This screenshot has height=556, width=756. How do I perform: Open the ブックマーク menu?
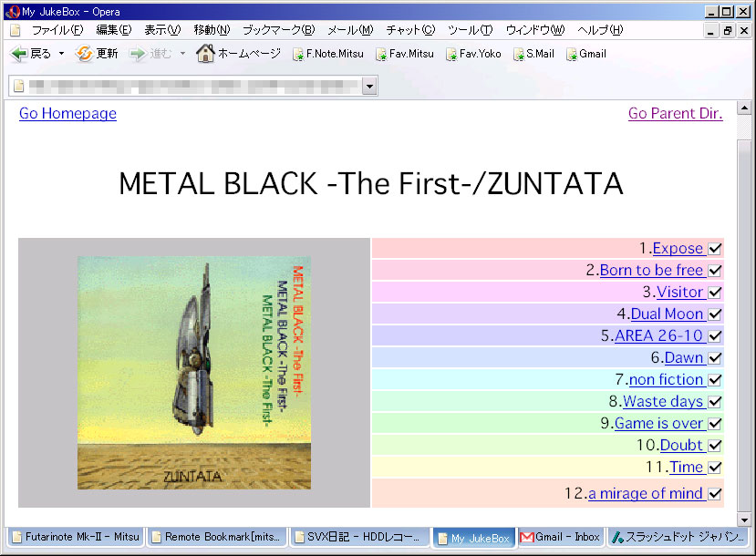coord(278,30)
